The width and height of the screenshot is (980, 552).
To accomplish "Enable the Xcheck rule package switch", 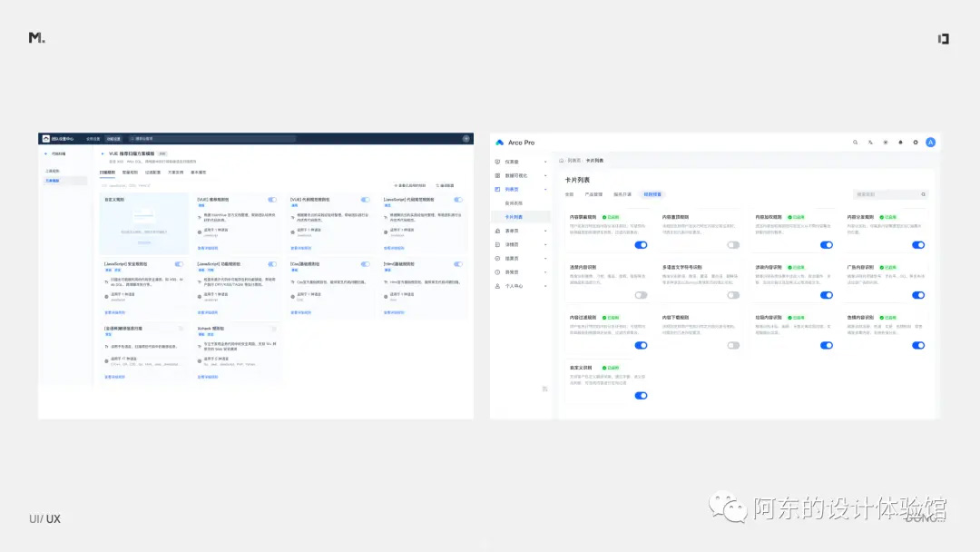I will click(x=273, y=329).
